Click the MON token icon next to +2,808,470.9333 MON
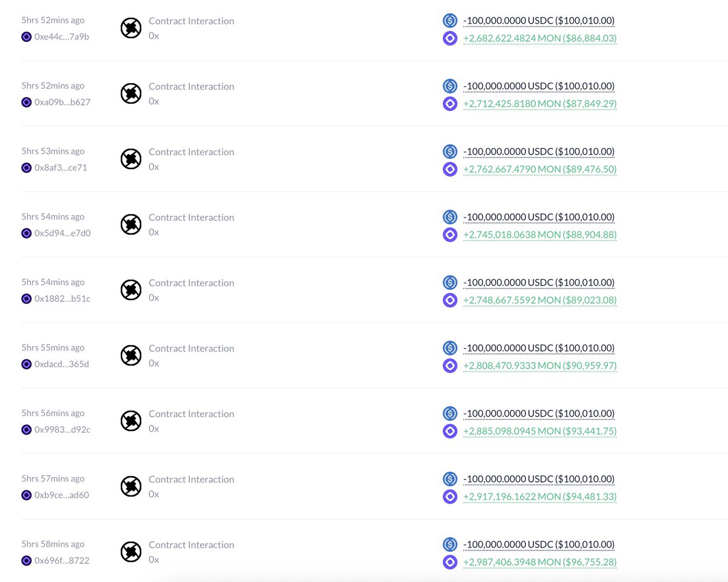728x582 pixels. click(450, 366)
